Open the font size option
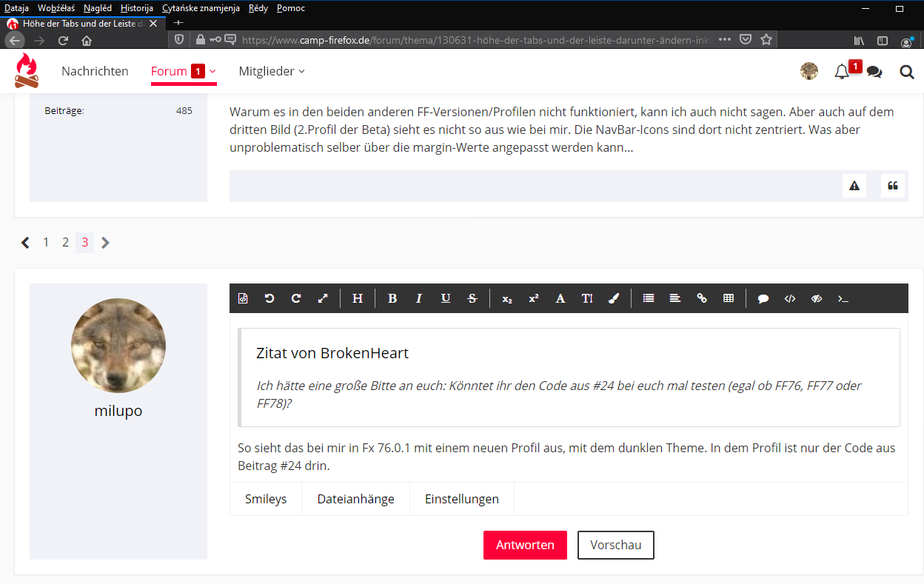The image size is (924, 584). click(587, 298)
